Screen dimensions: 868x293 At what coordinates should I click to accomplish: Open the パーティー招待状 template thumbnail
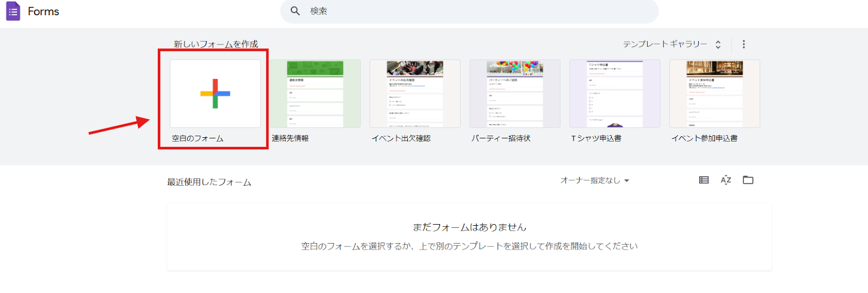515,94
